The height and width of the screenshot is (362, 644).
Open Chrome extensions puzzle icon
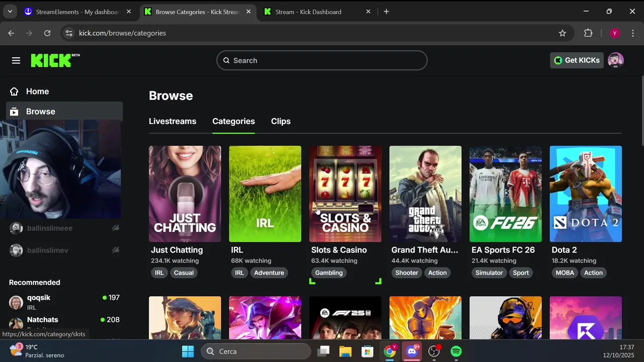(x=588, y=33)
